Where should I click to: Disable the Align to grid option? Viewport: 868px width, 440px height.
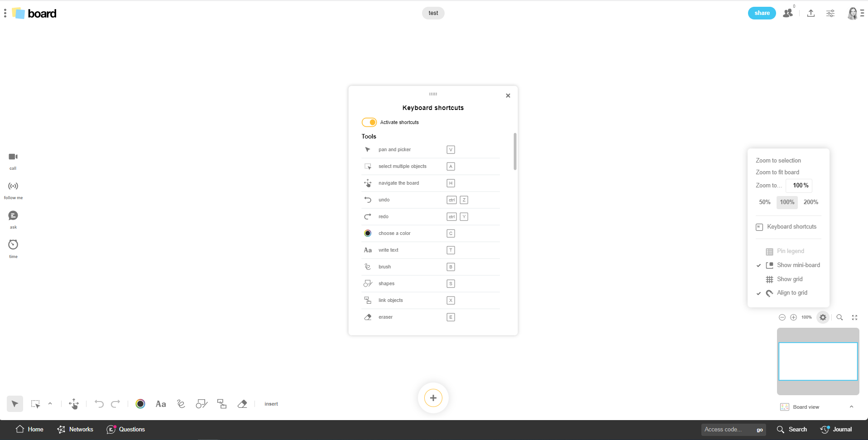[x=791, y=293]
